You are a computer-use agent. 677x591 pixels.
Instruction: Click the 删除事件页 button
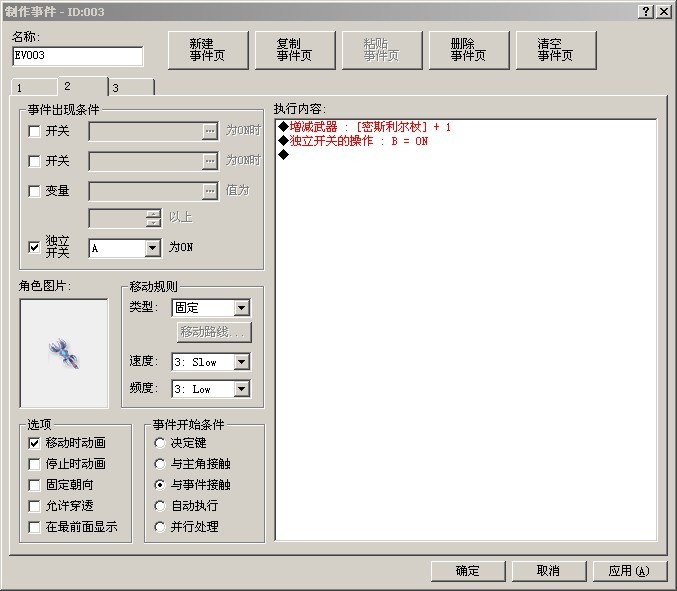tap(469, 50)
